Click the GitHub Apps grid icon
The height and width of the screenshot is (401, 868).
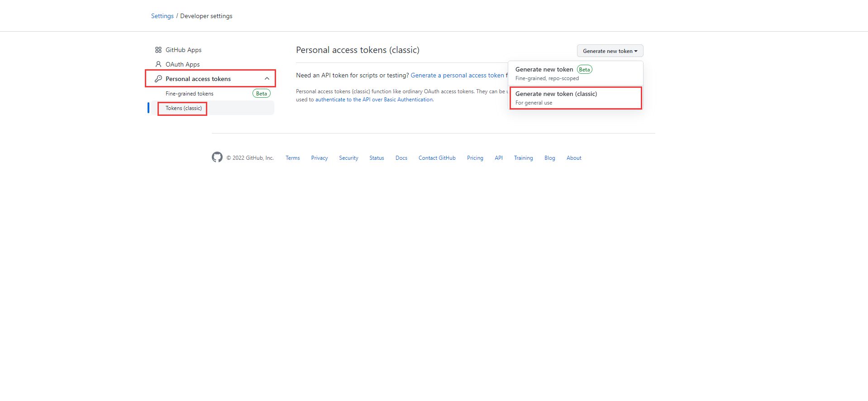click(x=158, y=50)
